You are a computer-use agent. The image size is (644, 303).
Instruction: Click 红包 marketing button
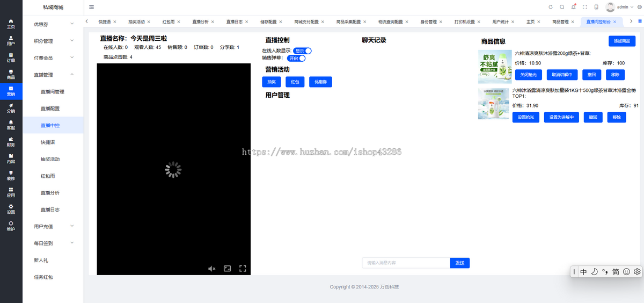coord(295,82)
